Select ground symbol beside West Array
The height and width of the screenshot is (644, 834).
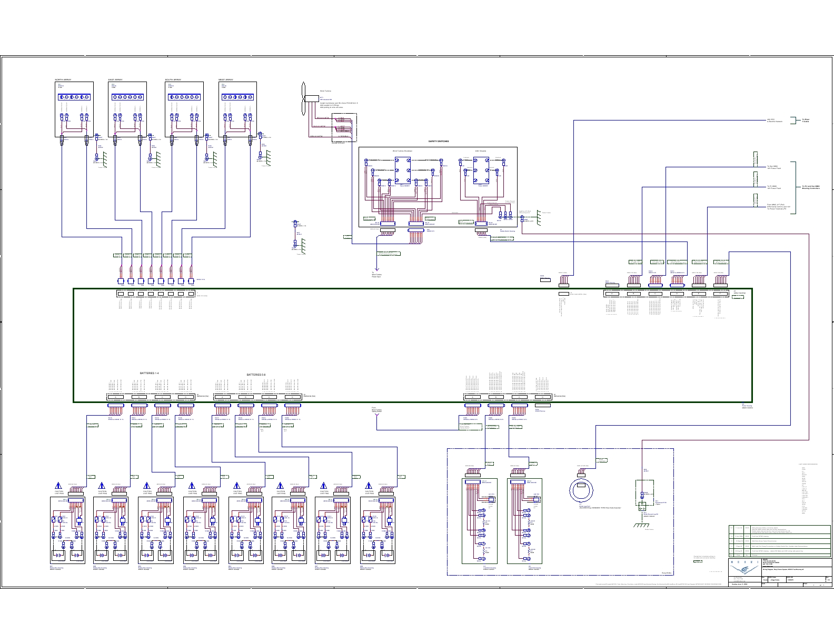tap(269, 158)
